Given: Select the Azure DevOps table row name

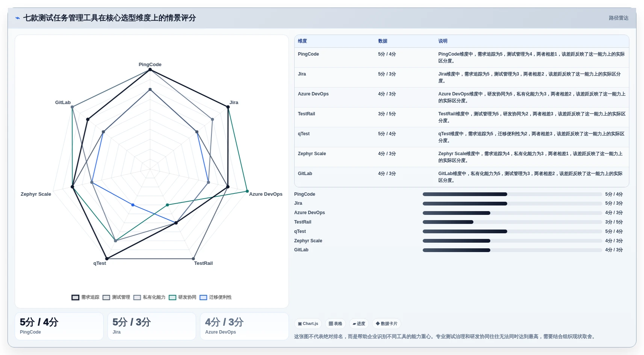Looking at the screenshot, I should (x=313, y=94).
